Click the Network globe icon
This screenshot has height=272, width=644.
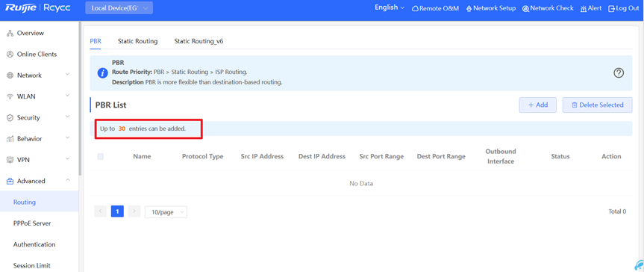10,75
